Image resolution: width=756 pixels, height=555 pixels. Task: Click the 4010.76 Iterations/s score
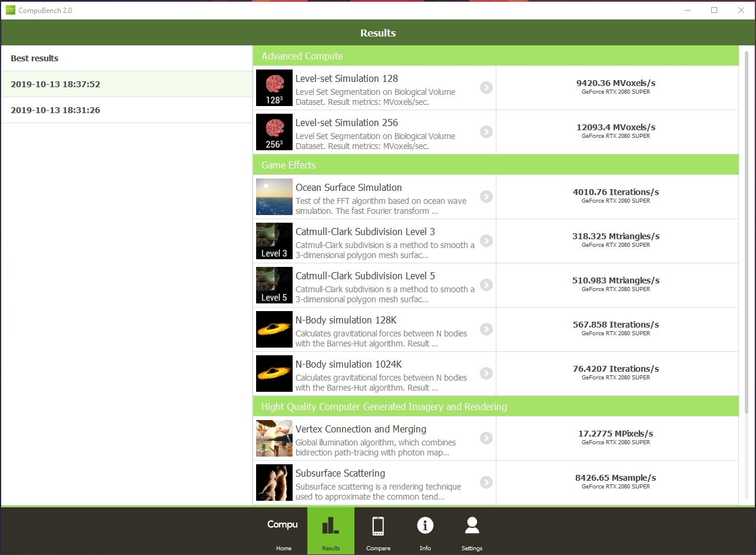pyautogui.click(x=616, y=192)
